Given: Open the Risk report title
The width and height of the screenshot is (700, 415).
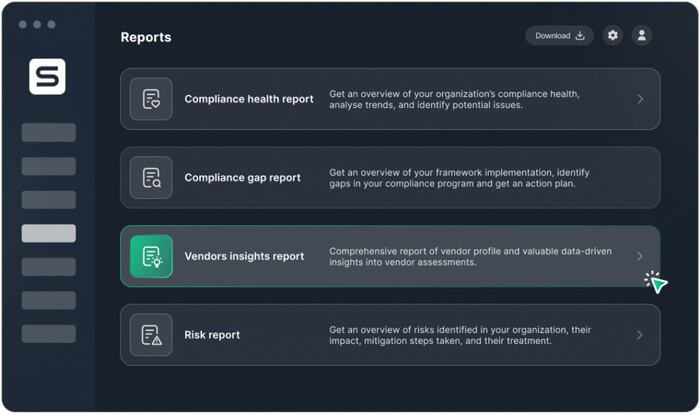Looking at the screenshot, I should 212,335.
